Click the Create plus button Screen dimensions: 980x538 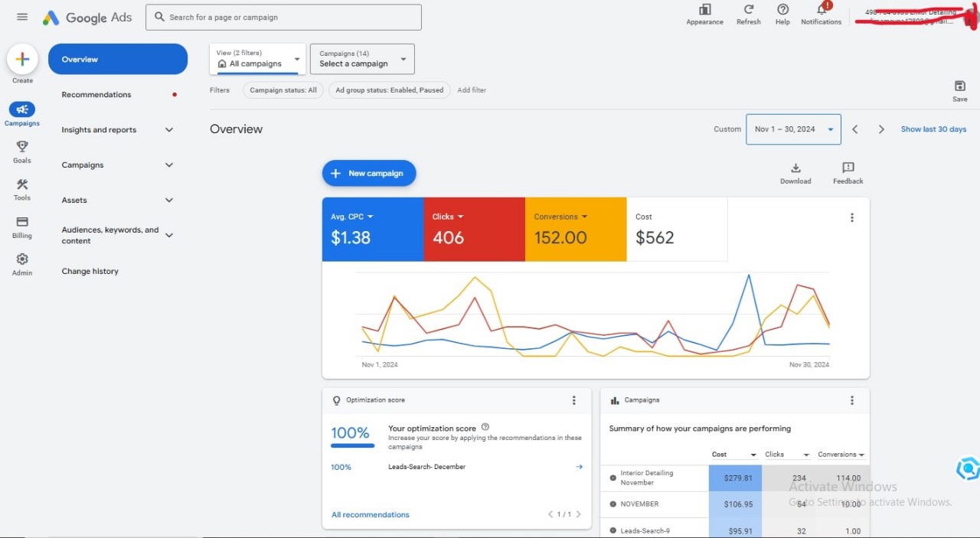point(22,59)
